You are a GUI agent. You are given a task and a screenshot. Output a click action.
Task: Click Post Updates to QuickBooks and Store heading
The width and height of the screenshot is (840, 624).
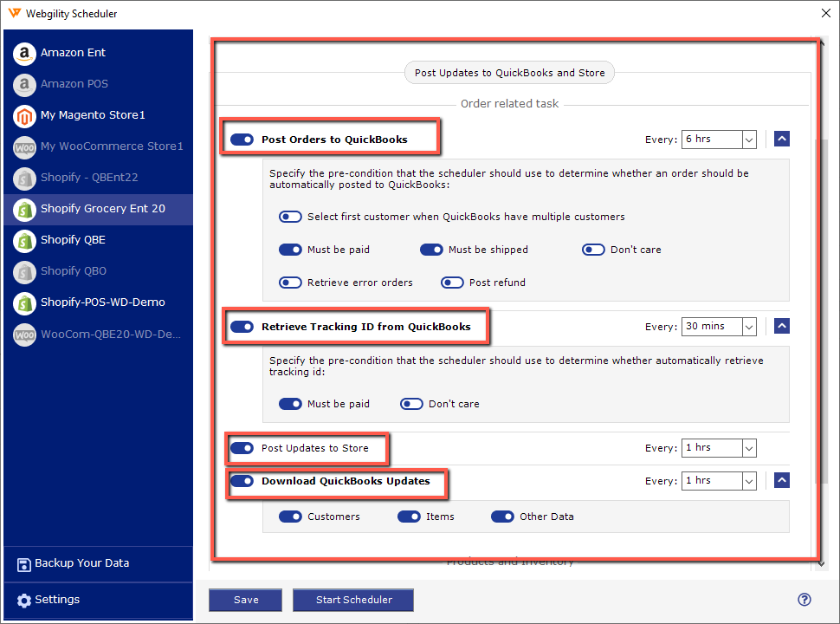pyautogui.click(x=509, y=73)
